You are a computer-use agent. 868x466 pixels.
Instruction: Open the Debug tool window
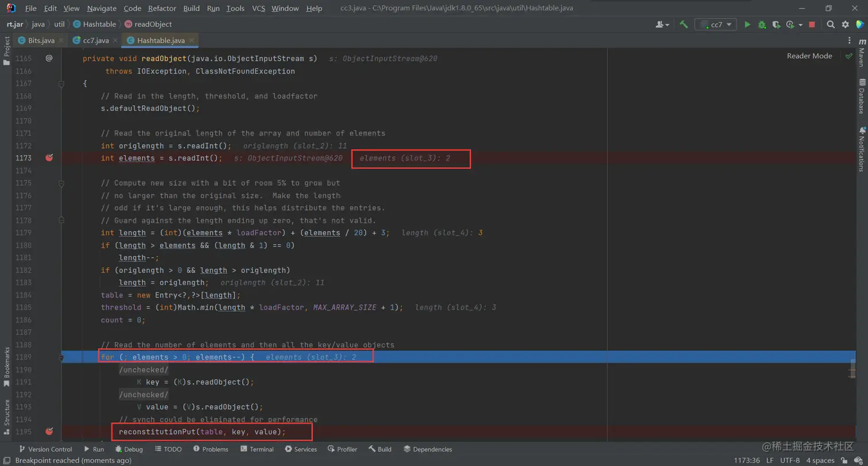tap(129, 449)
